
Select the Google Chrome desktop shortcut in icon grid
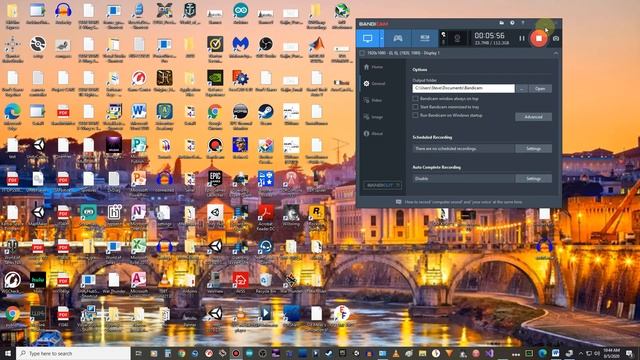point(215,116)
